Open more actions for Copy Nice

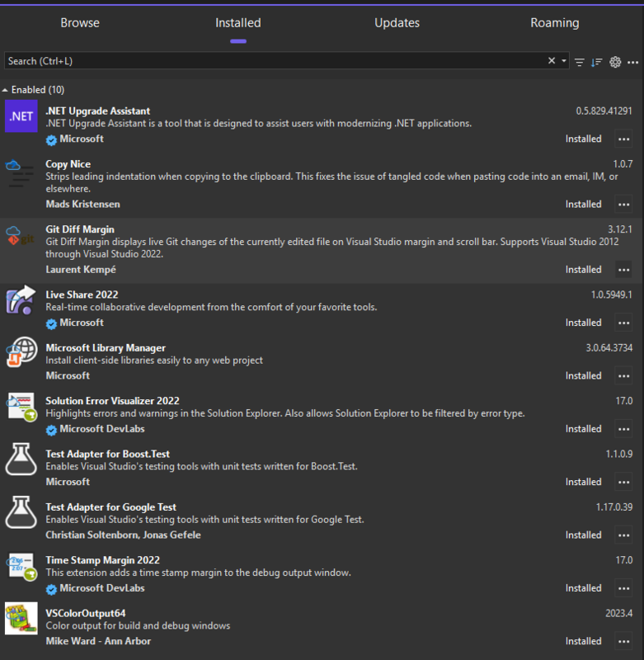pos(623,204)
